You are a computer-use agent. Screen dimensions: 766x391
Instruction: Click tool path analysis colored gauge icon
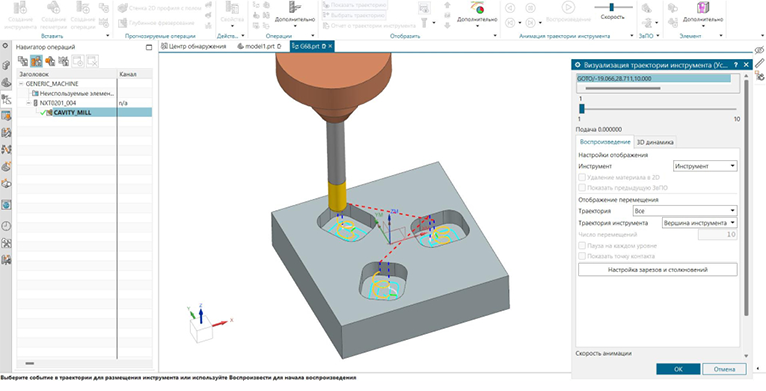[477, 7]
